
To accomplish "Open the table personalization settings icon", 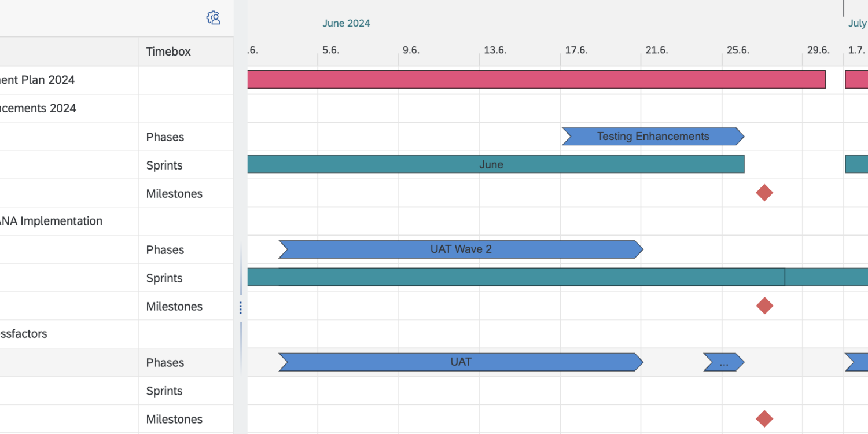I will click(x=214, y=18).
